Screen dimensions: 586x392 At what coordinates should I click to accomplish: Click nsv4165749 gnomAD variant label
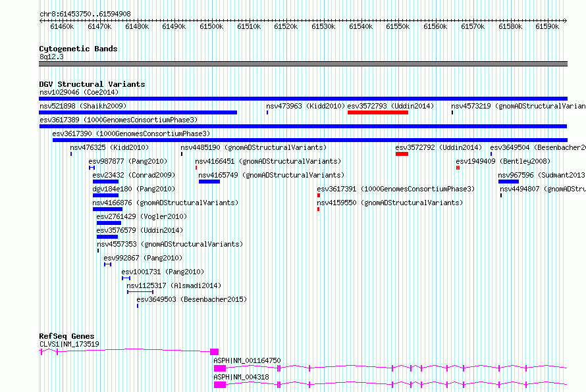coord(271,175)
